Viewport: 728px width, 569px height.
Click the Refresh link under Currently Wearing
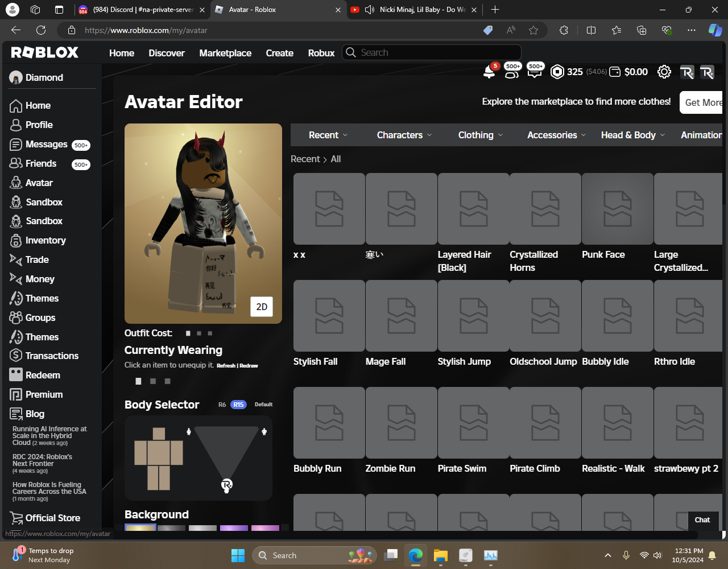click(226, 366)
